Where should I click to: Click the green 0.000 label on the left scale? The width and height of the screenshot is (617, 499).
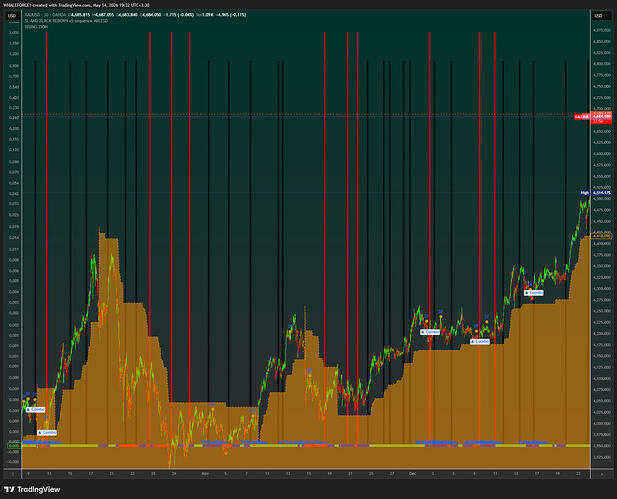pyautogui.click(x=13, y=446)
